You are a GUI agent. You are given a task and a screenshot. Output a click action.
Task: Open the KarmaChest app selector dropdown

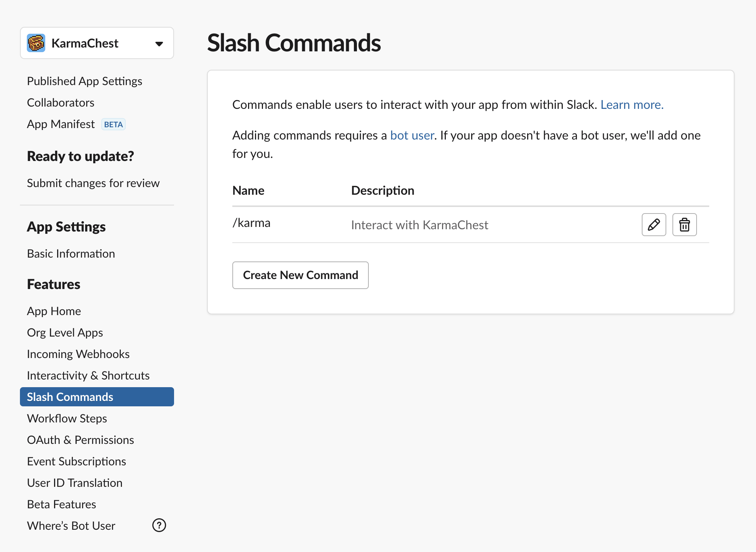coord(97,43)
